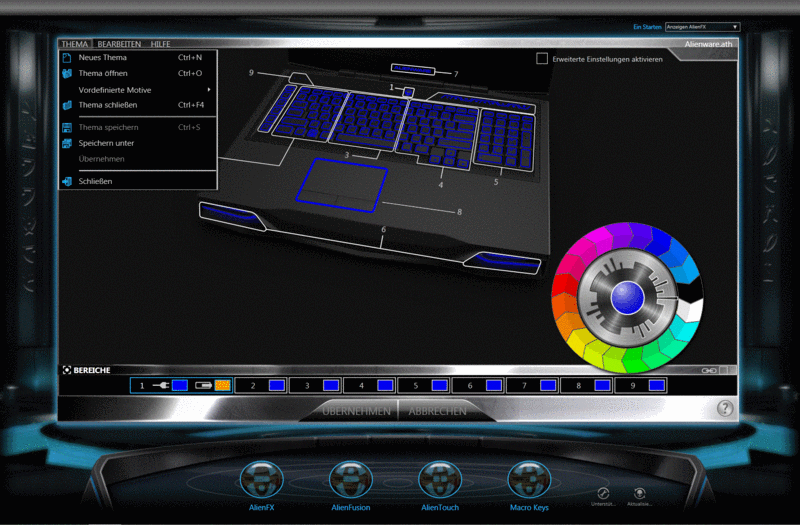Select zone 7 blue color swatch
The width and height of the screenshot is (800, 525).
548,385
